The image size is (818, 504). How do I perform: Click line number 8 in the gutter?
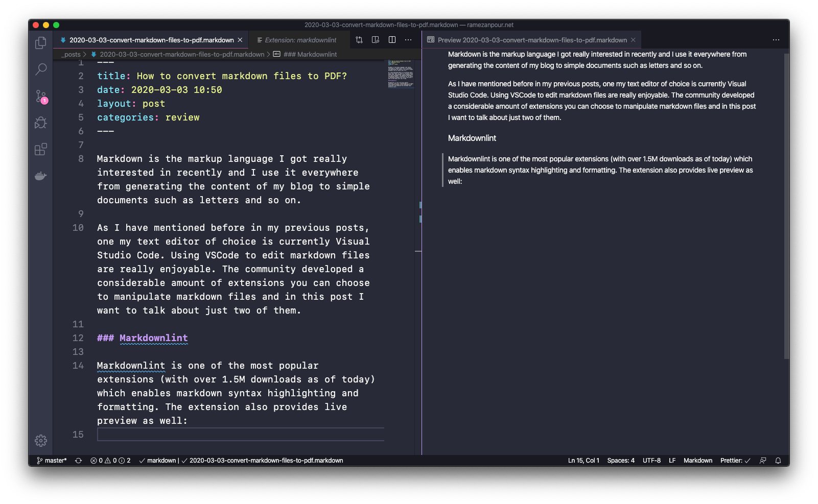coord(81,159)
